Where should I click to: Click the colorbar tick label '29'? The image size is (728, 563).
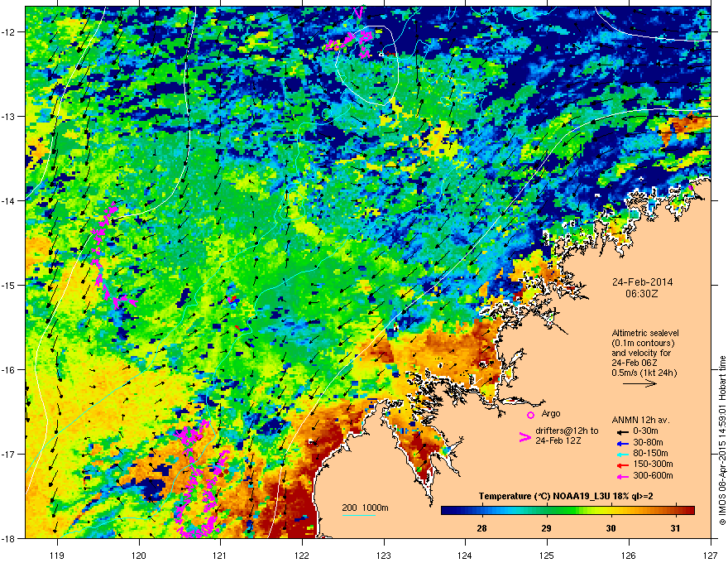[547, 528]
